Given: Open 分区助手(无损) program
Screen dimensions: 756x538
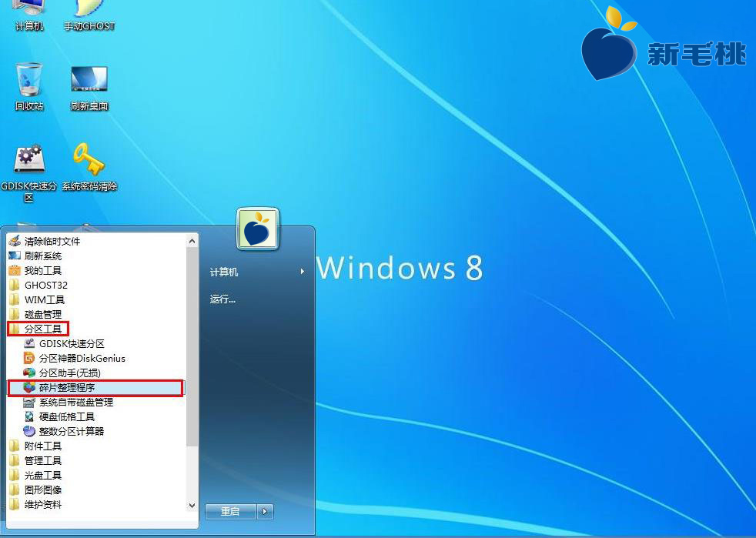Looking at the screenshot, I should click(x=96, y=373).
